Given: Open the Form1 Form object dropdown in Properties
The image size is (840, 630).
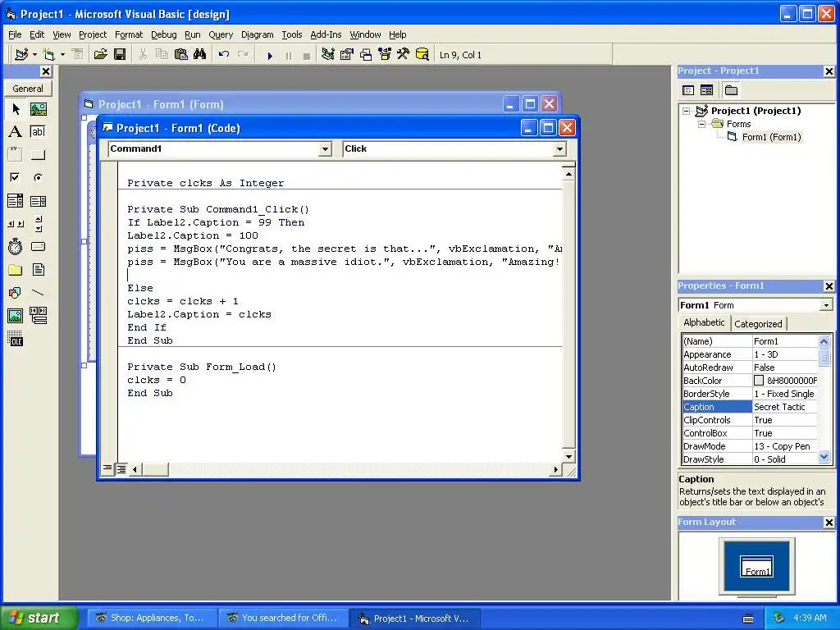Looking at the screenshot, I should point(826,305).
